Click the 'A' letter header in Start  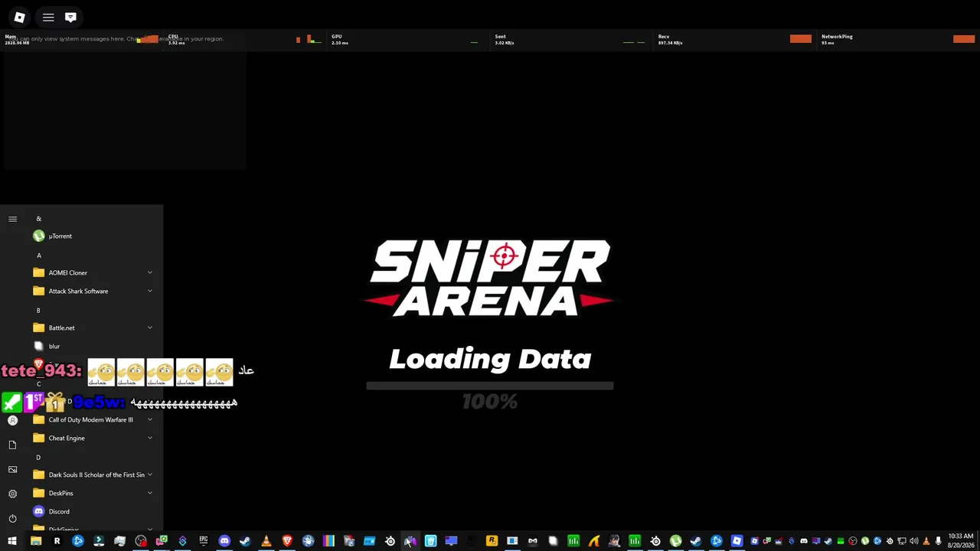pos(38,256)
